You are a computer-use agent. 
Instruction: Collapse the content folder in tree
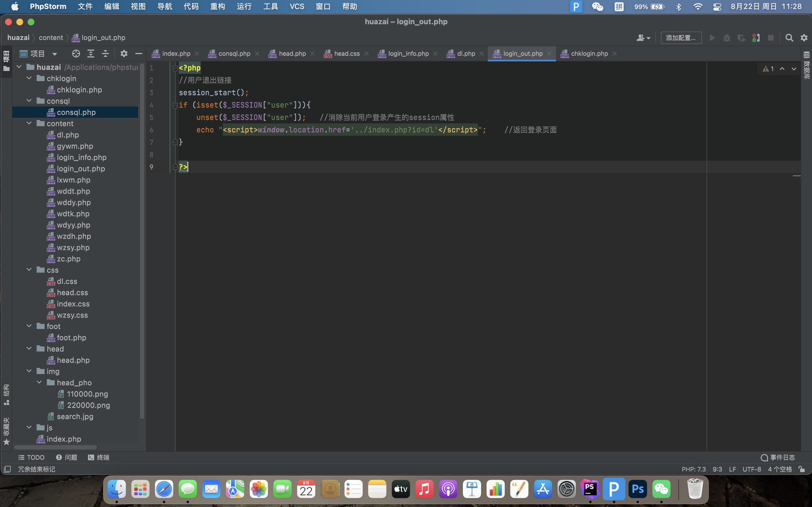[29, 123]
